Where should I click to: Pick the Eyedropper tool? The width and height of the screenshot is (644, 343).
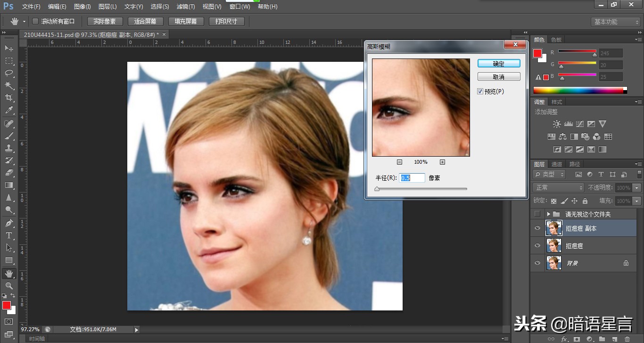(x=9, y=110)
